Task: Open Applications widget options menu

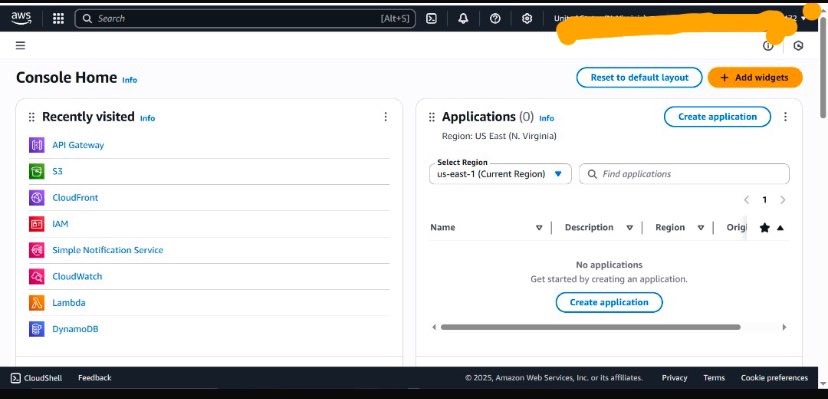Action: click(x=785, y=117)
